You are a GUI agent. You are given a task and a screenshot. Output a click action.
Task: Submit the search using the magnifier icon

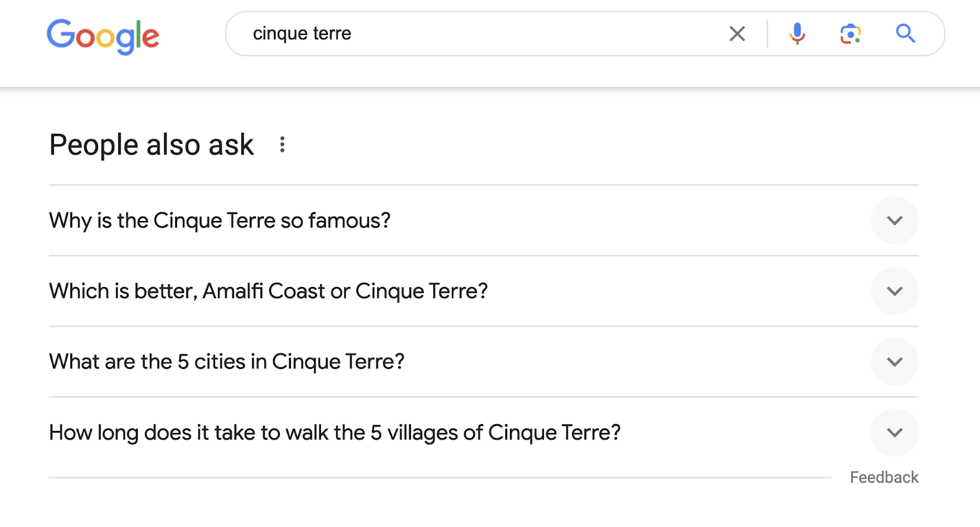[905, 34]
